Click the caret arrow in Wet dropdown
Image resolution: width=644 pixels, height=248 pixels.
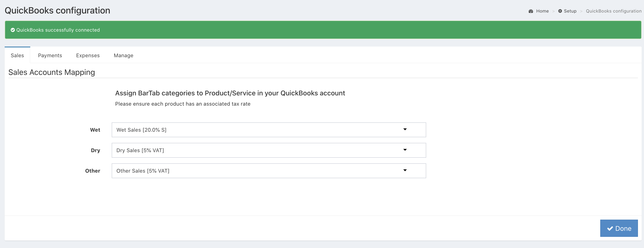pos(405,130)
